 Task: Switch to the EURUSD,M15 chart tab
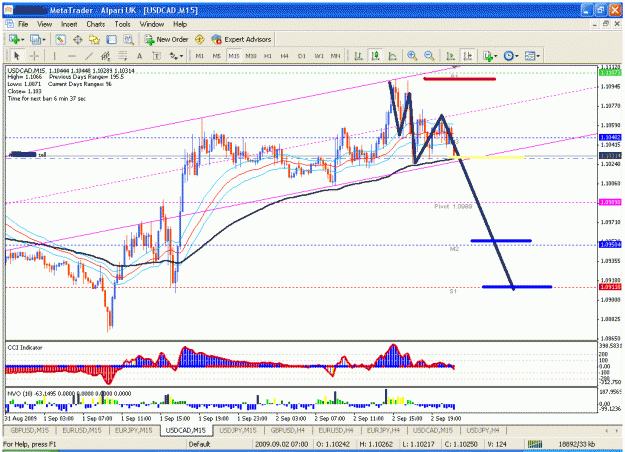pos(82,430)
